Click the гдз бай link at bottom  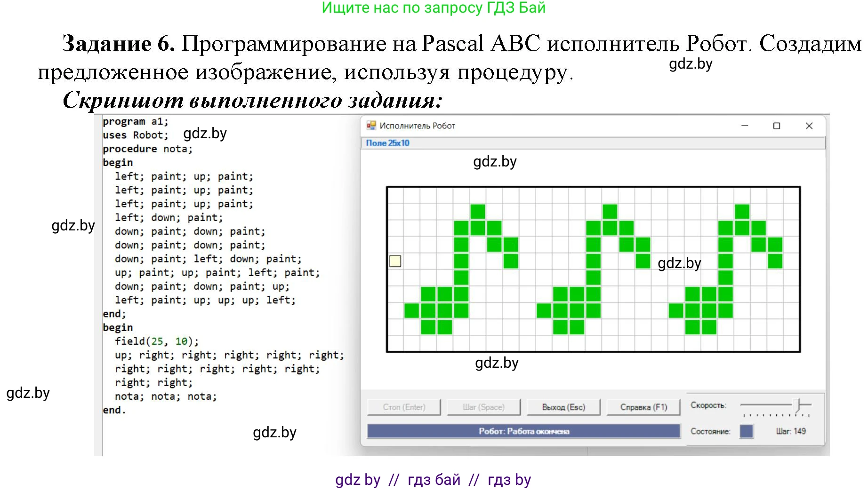[x=434, y=479]
